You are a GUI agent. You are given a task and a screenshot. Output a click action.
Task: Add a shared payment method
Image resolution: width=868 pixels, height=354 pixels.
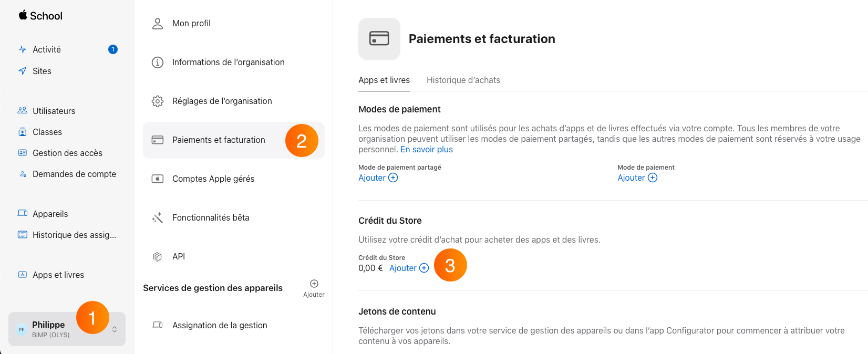point(378,178)
